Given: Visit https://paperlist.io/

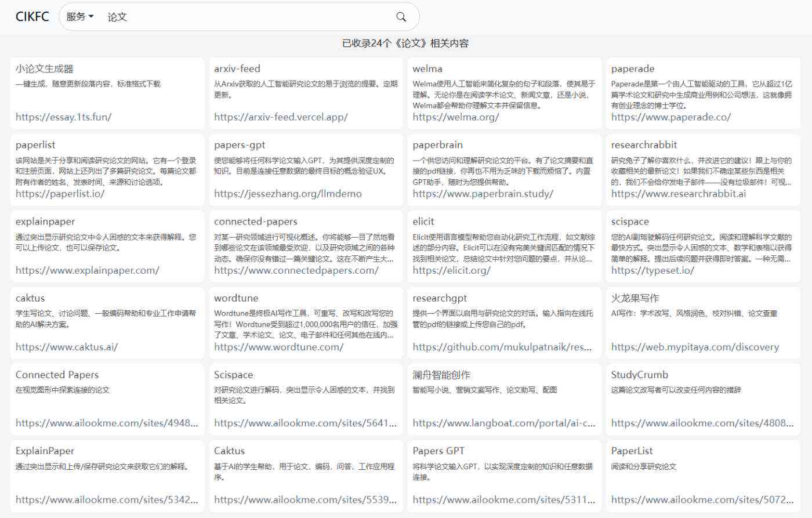Looking at the screenshot, I should [60, 194].
